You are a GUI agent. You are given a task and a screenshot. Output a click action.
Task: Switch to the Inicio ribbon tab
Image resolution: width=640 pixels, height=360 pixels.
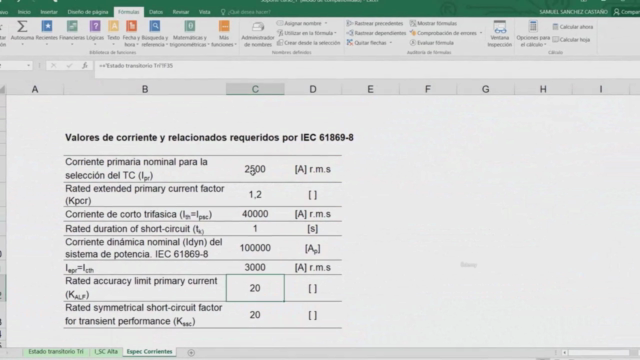pyautogui.click(x=24, y=12)
